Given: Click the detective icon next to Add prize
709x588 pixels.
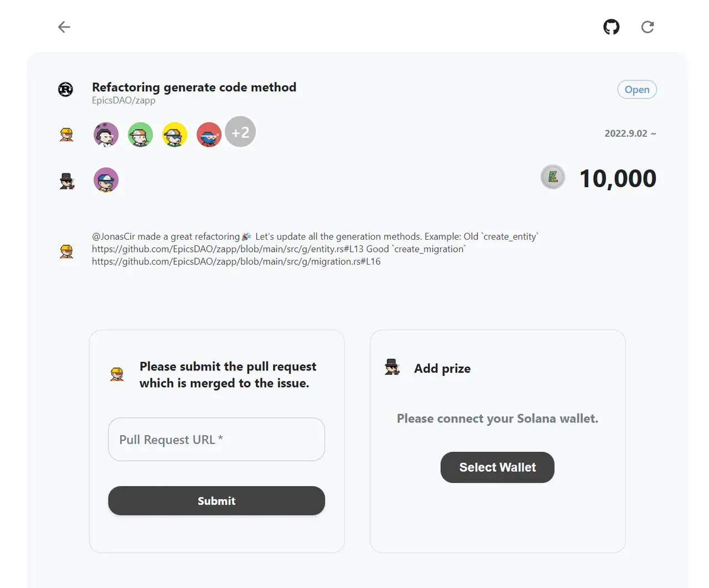Looking at the screenshot, I should 392,367.
